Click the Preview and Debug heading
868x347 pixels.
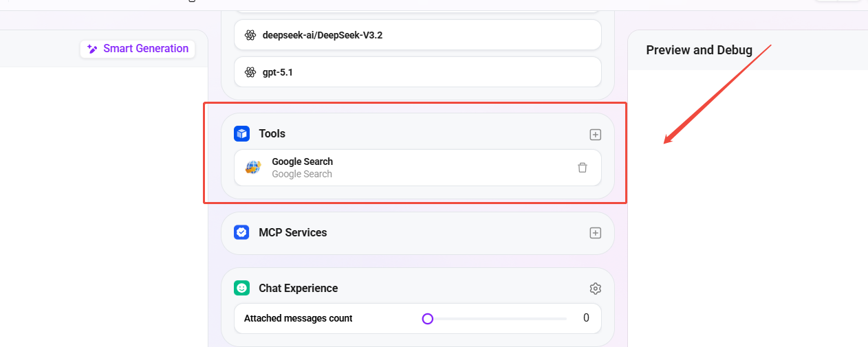coord(699,50)
